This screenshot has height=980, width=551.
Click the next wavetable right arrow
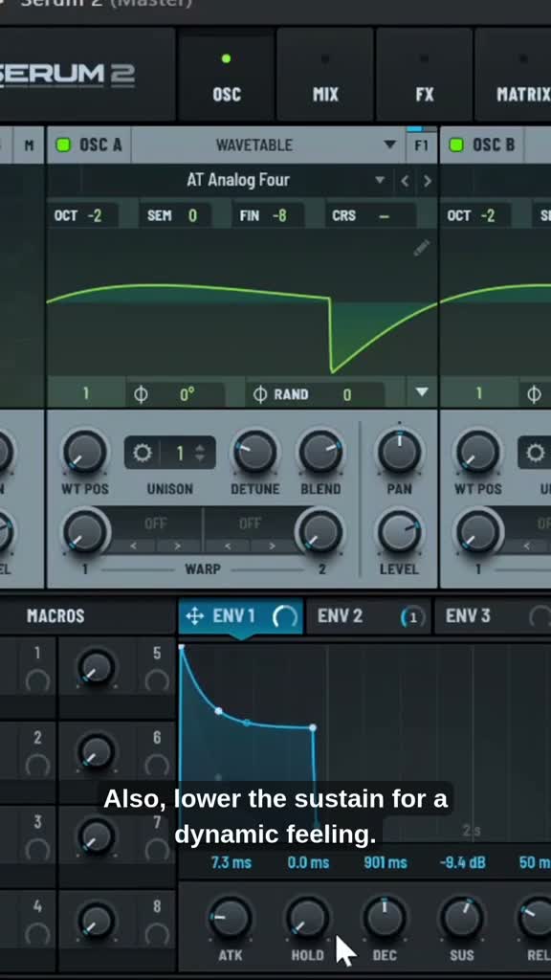coord(428,181)
